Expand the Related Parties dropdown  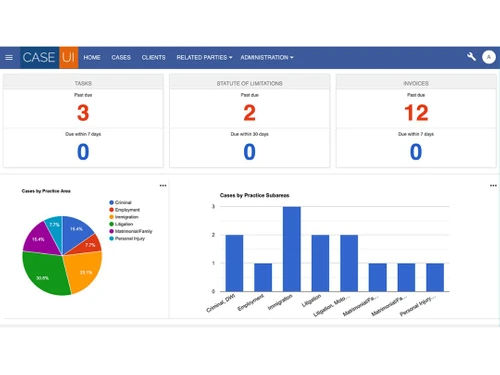pos(204,58)
